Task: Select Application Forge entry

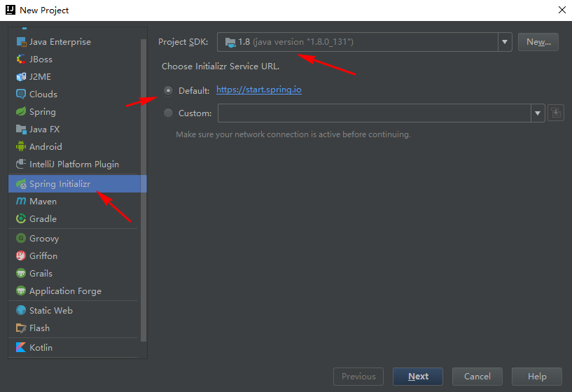Action: coord(74,290)
